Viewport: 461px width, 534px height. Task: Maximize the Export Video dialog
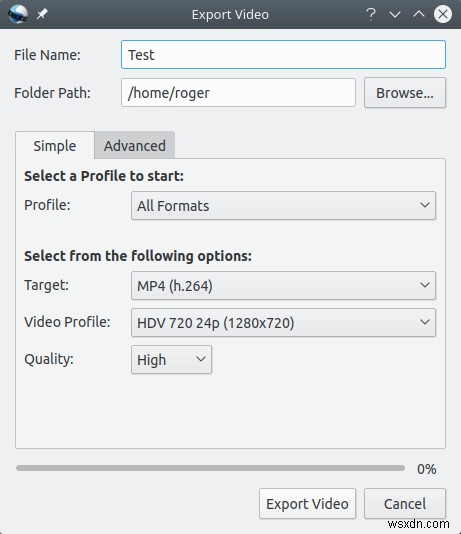point(419,14)
